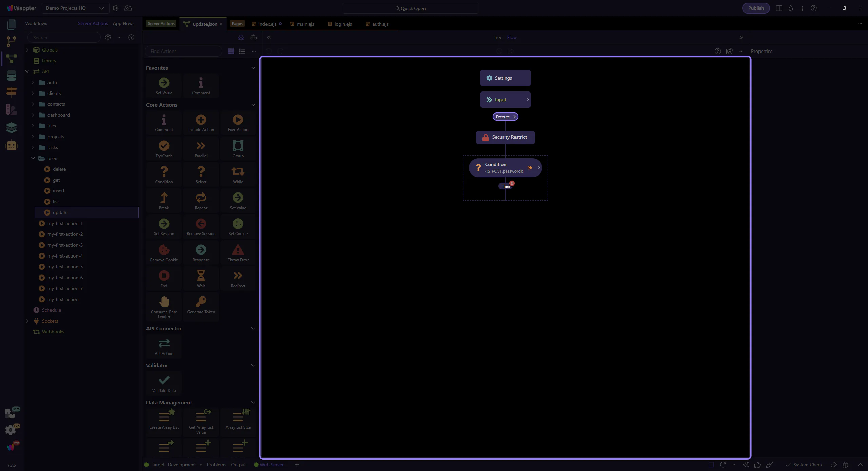
Task: Click the API Action icon
Action: tap(164, 344)
